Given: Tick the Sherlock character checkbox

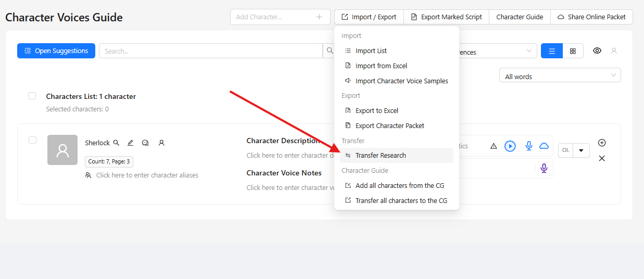Looking at the screenshot, I should point(32,140).
